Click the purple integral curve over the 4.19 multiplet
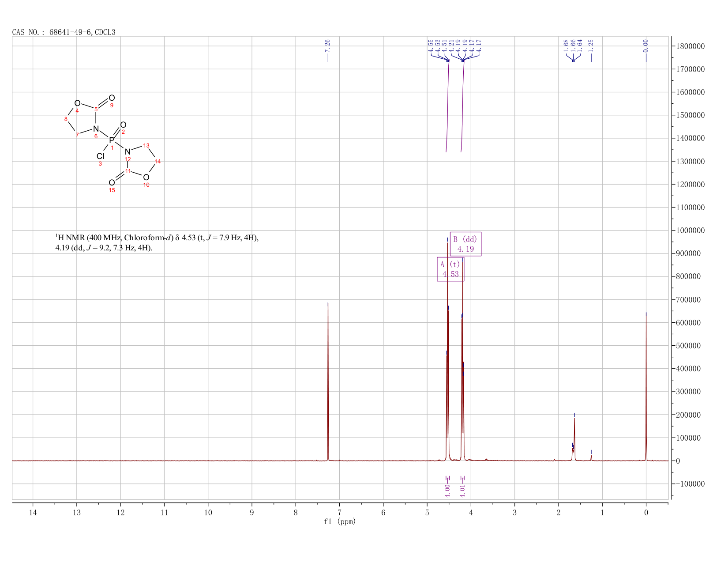This screenshot has height=563, width=728. pyautogui.click(x=462, y=106)
